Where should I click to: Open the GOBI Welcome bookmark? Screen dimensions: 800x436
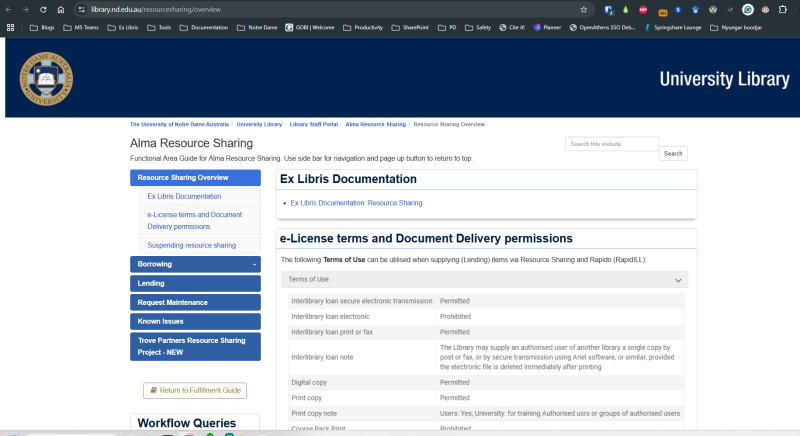tap(309, 28)
